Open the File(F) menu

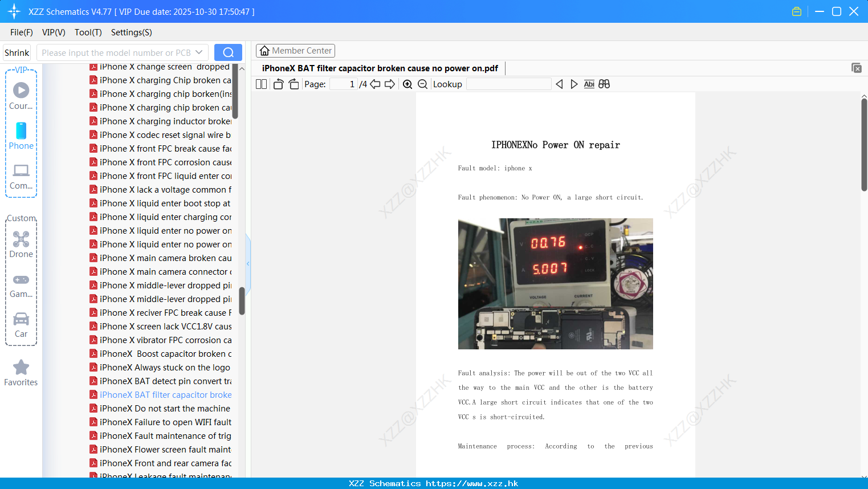[22, 32]
